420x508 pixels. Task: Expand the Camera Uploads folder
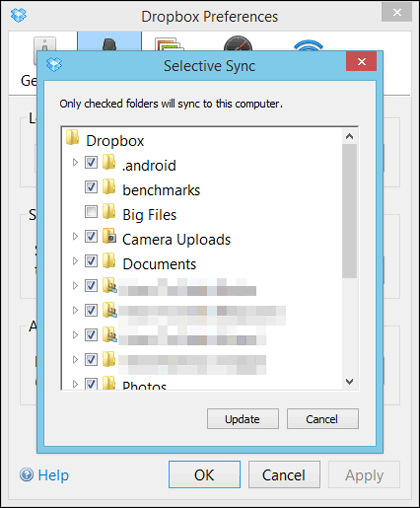(x=75, y=236)
